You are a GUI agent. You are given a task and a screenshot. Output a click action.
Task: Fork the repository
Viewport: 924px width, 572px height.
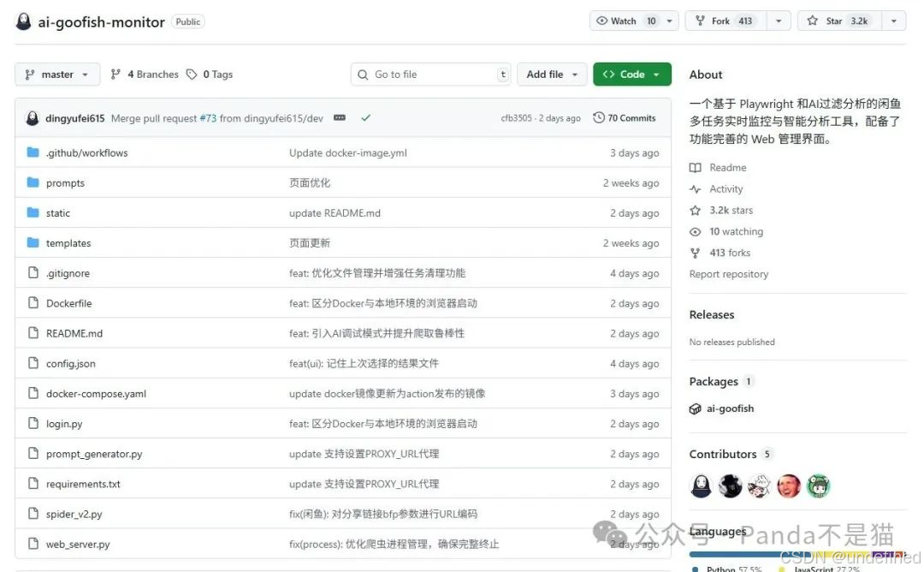[x=726, y=21]
